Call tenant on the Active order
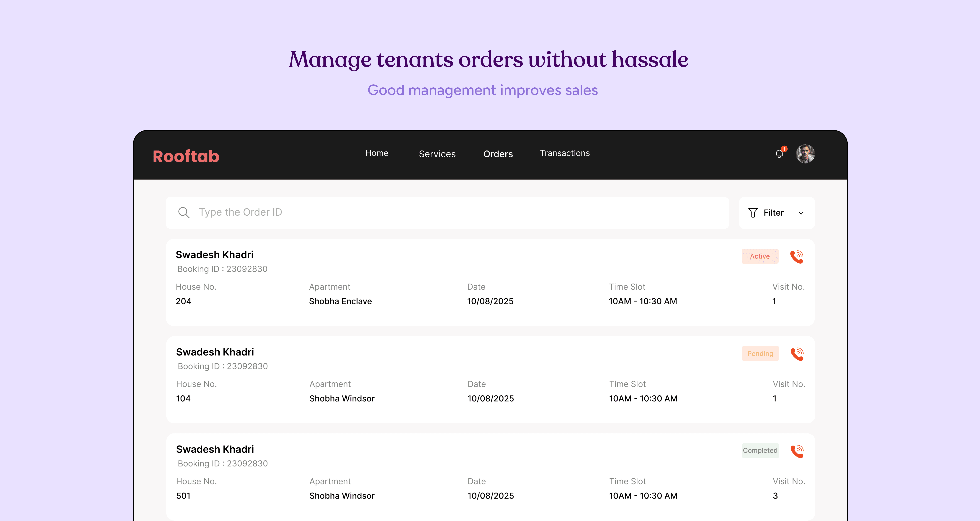The image size is (980, 521). click(x=797, y=257)
